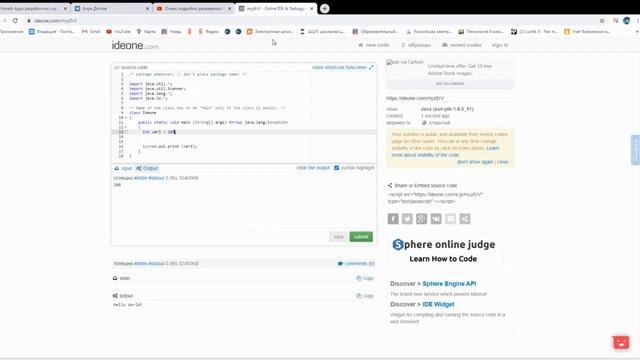Click the fullscreen link above the editor
Screen dimensions: 640x360
356,67
